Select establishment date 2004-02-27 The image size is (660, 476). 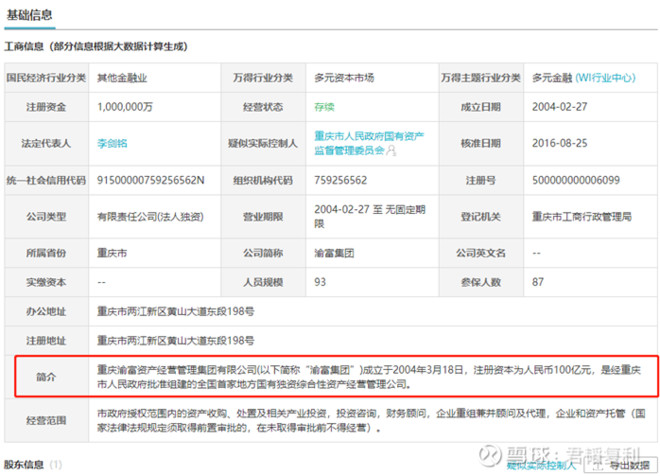[559, 107]
